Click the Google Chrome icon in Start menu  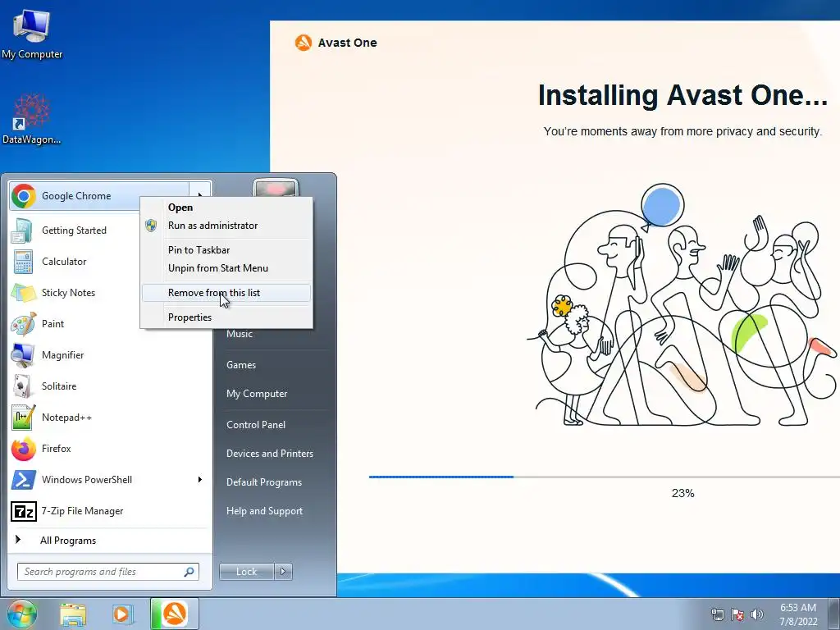click(x=24, y=196)
